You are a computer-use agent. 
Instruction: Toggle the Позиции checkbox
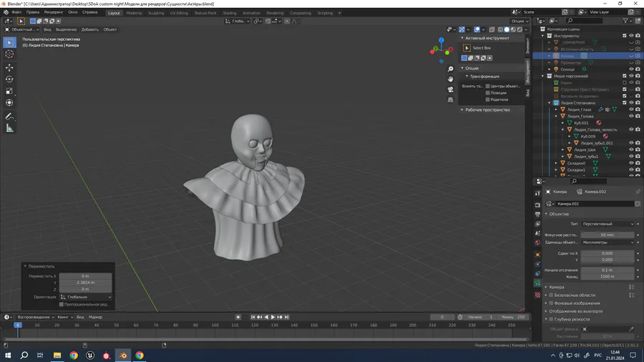pyautogui.click(x=487, y=93)
